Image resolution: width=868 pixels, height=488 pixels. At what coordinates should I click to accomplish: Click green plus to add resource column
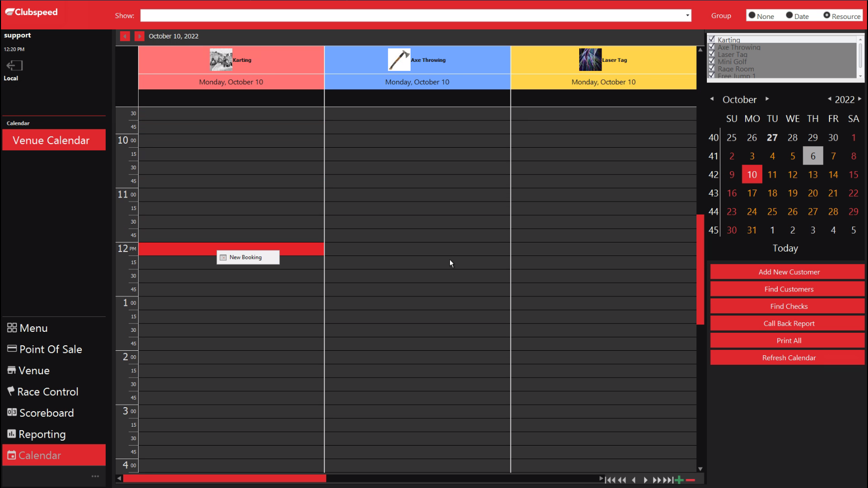[679, 480]
